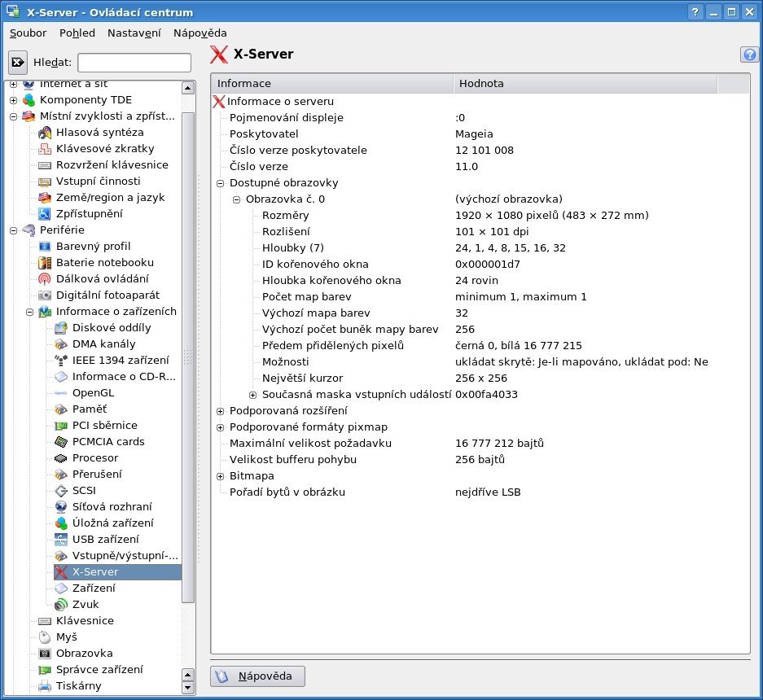Select the Barevný profil icon
Image resolution: width=763 pixels, height=700 pixels.
(x=45, y=247)
